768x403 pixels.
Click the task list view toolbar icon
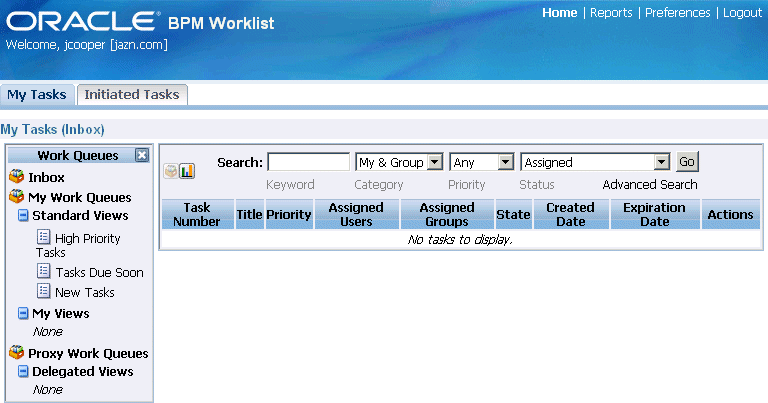point(171,171)
